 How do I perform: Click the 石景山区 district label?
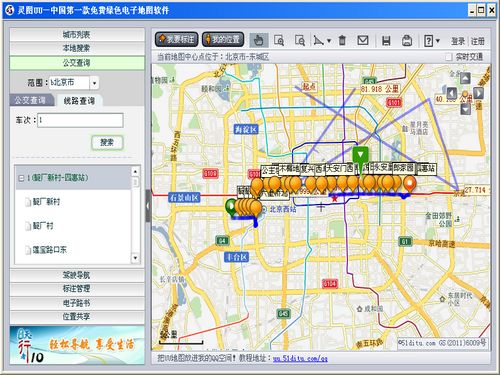coord(184,197)
